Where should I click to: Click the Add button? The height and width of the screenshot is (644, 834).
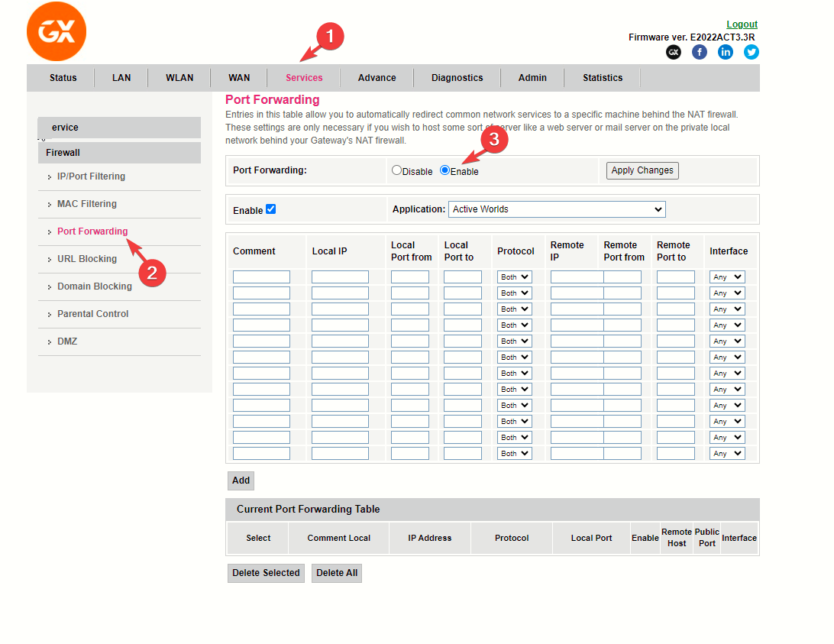pyautogui.click(x=241, y=481)
